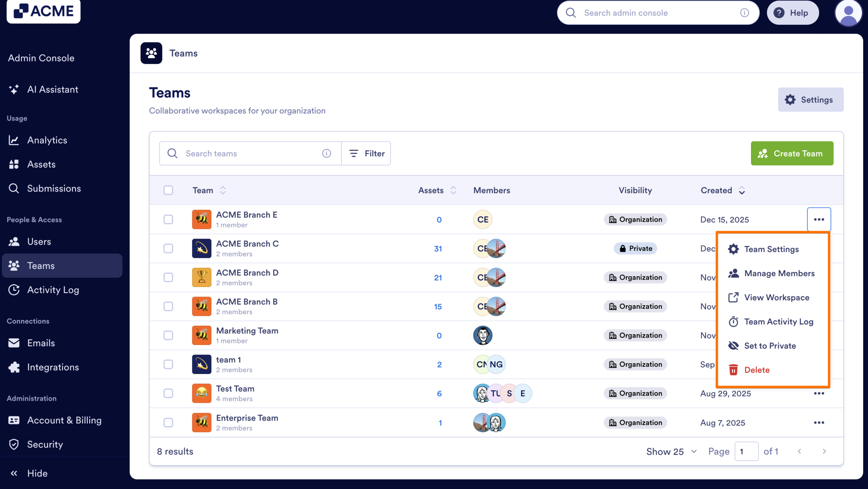Open the Security section
Image resolution: width=868 pixels, height=489 pixels.
point(45,444)
